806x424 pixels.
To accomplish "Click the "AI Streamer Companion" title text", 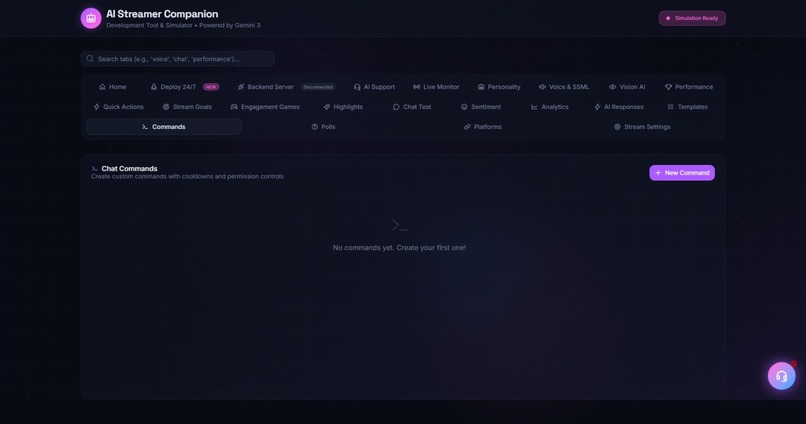I will (162, 14).
